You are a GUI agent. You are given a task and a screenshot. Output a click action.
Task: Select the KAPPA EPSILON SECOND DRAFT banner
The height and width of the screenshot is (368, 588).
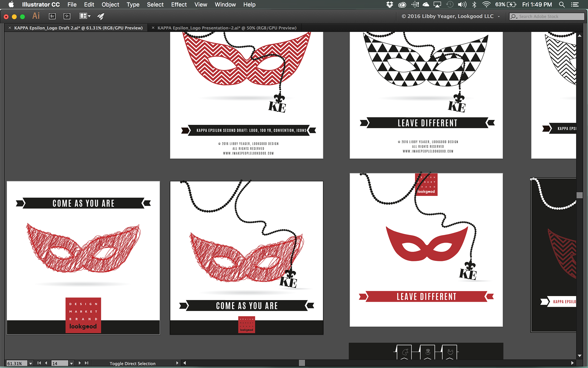(249, 130)
